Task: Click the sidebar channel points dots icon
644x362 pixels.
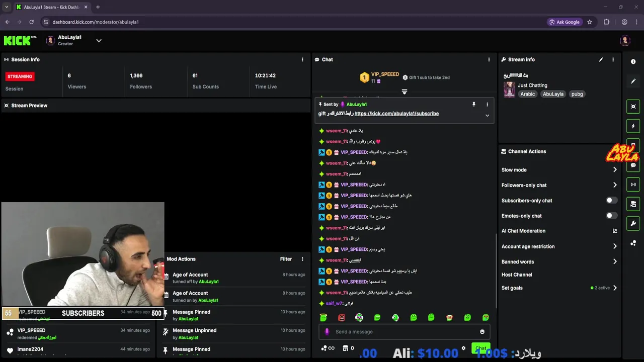Action: pyautogui.click(x=633, y=243)
